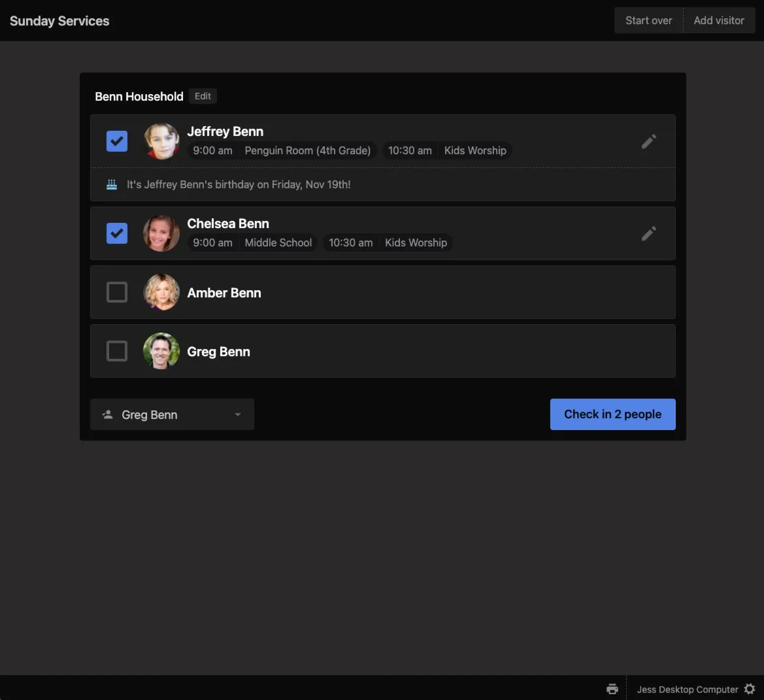Click Jeffrey Benn's profile photo
This screenshot has width=764, height=700.
click(x=161, y=141)
